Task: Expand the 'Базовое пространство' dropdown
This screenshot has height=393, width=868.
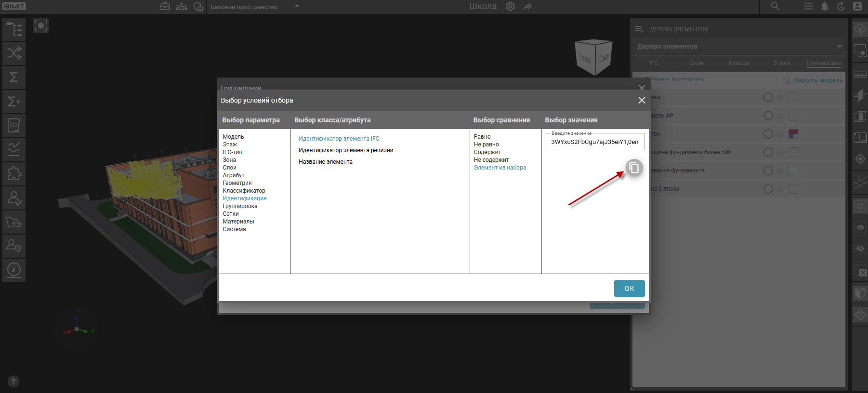Action: 297,6
